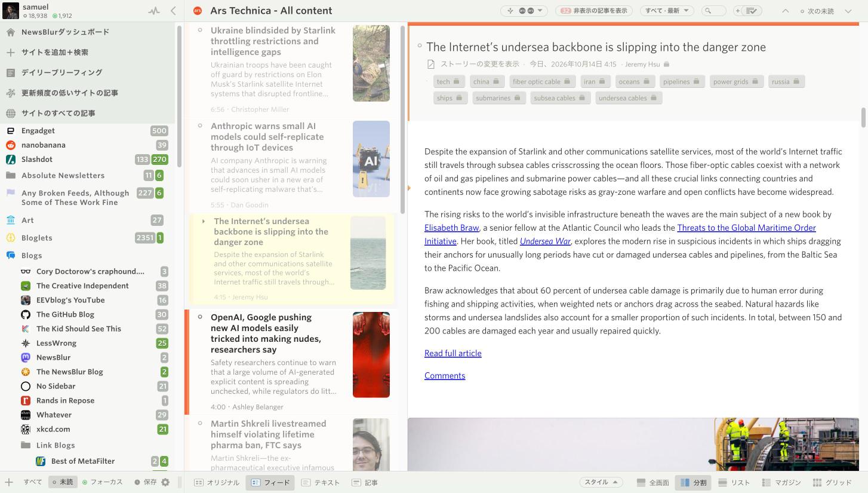Click the add-site plus icon at the sidebar bottom
Image resolution: width=868 pixels, height=493 pixels.
[9, 482]
